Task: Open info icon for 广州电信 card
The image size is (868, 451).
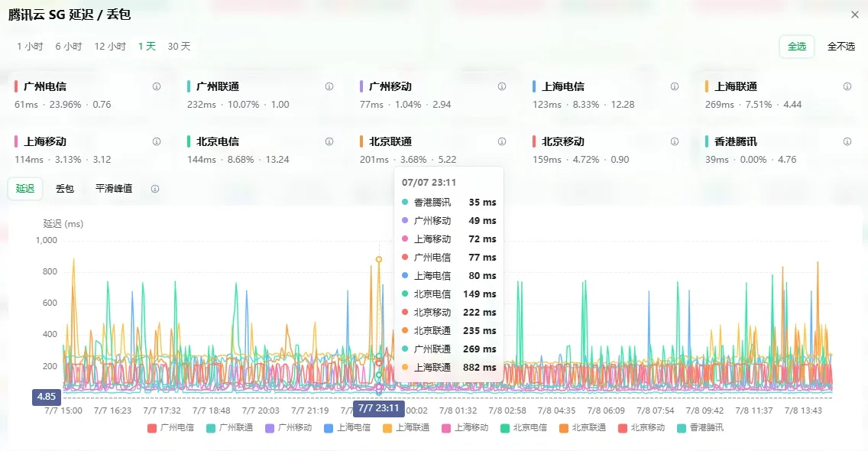Action: [x=157, y=86]
